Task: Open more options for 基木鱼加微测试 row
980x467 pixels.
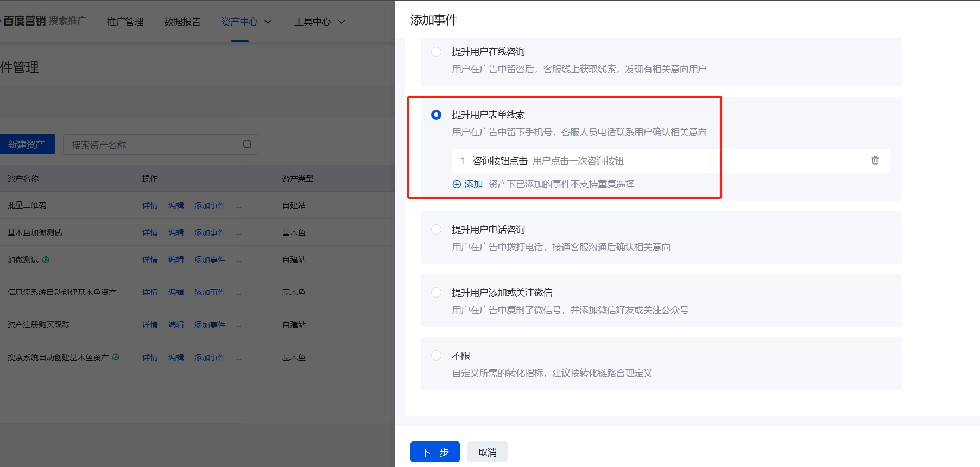Action: click(239, 233)
